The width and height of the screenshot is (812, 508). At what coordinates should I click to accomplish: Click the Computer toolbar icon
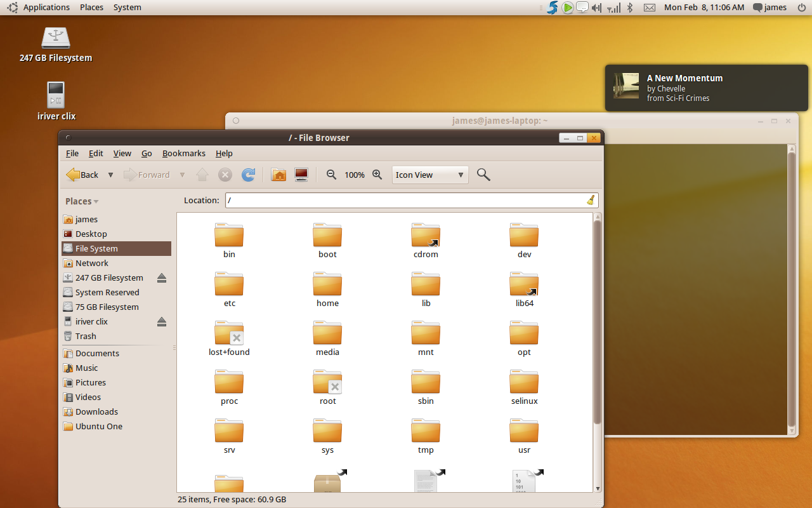301,175
